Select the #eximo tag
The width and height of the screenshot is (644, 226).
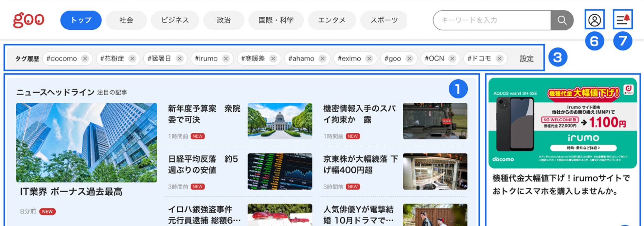[x=349, y=59]
